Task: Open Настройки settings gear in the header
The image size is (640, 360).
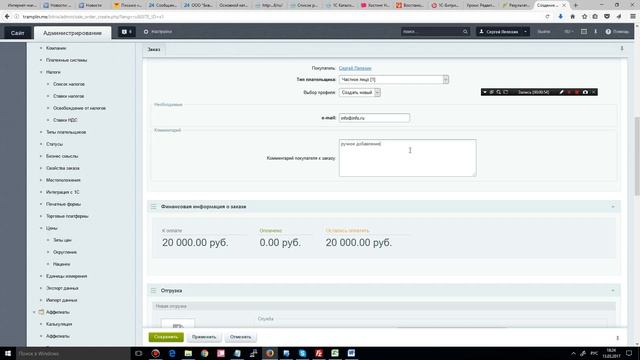Action: [x=158, y=31]
